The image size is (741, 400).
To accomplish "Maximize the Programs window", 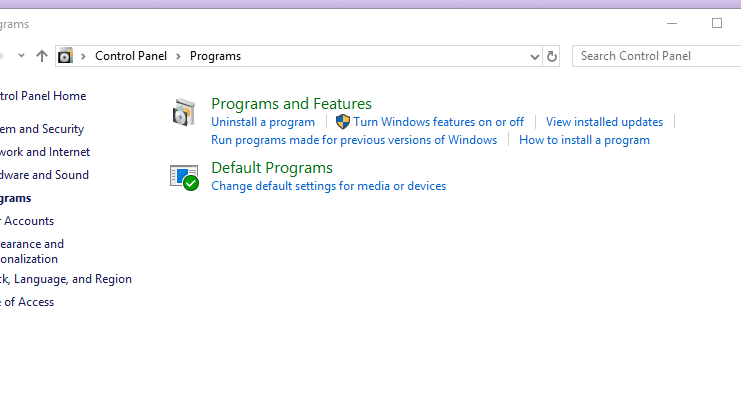I will pos(717,23).
